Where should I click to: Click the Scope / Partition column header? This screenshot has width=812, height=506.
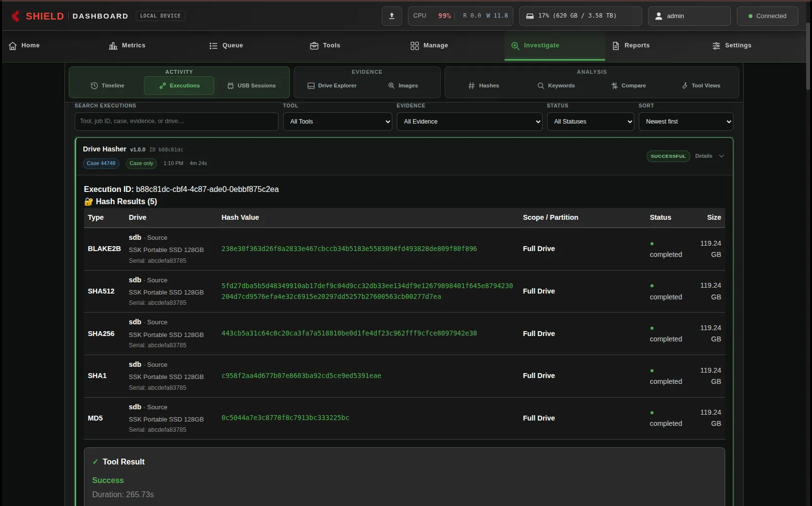(550, 218)
